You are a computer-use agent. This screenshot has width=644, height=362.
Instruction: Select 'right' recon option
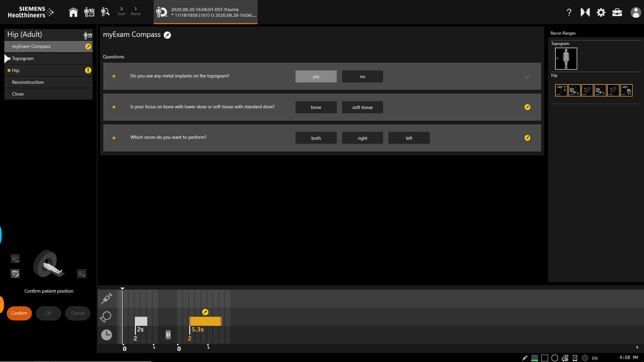(x=362, y=138)
